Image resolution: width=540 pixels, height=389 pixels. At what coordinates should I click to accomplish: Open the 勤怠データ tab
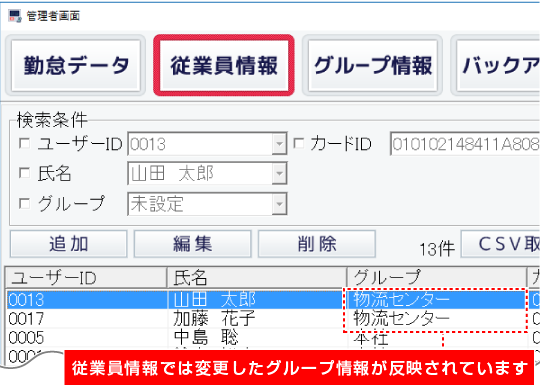click(76, 65)
